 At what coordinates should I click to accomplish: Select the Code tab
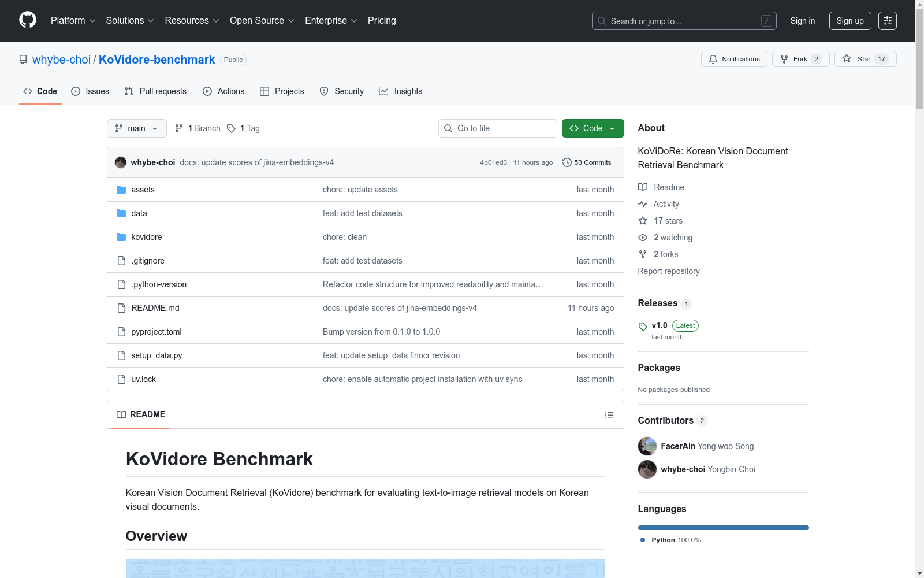(x=40, y=91)
